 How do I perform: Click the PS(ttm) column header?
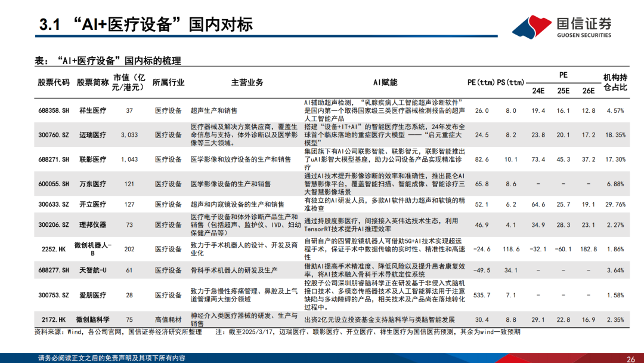click(511, 82)
